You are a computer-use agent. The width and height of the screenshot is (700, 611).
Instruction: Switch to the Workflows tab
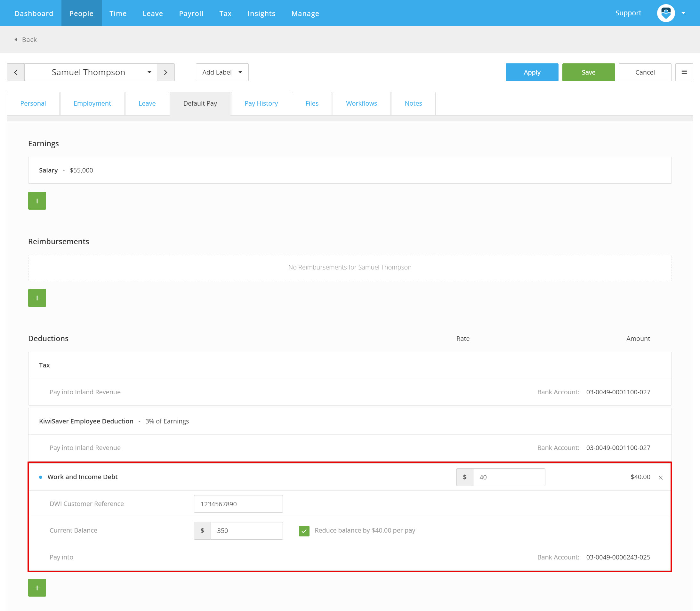click(x=361, y=103)
